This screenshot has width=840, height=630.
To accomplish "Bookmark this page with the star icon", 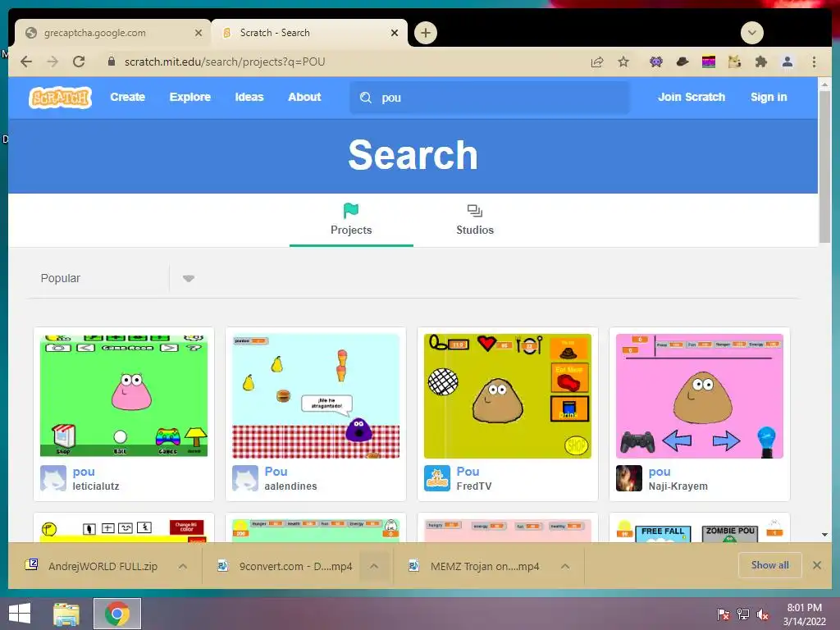I will [623, 62].
